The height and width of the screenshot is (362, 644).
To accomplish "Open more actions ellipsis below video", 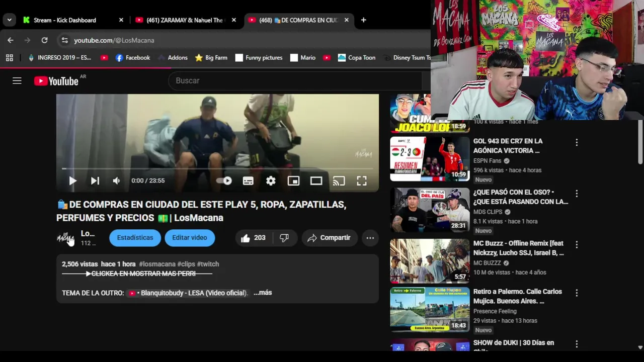I will (x=370, y=238).
